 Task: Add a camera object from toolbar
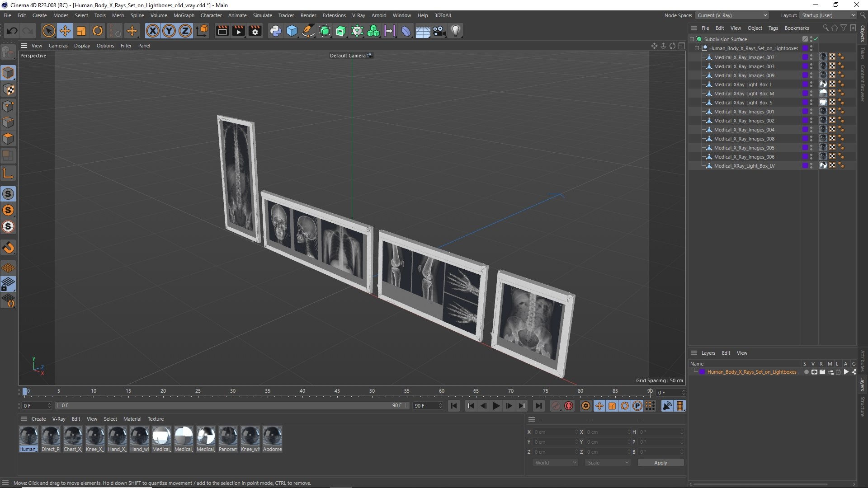click(439, 31)
